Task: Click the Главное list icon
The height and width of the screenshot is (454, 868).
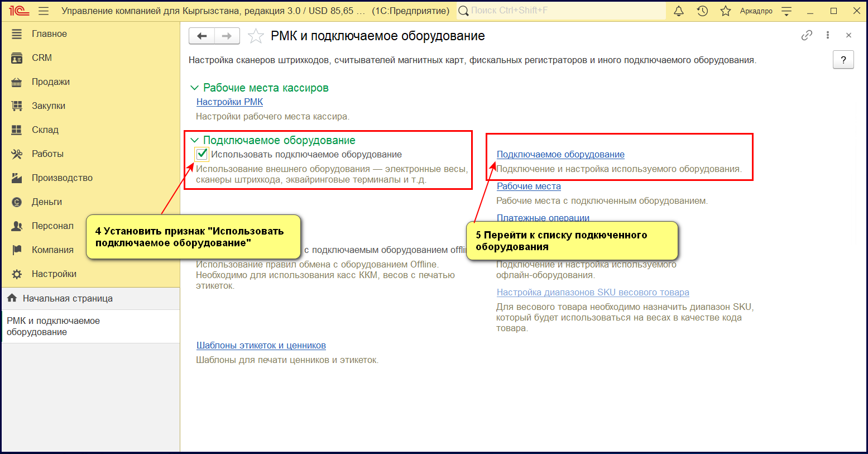Action: (17, 34)
